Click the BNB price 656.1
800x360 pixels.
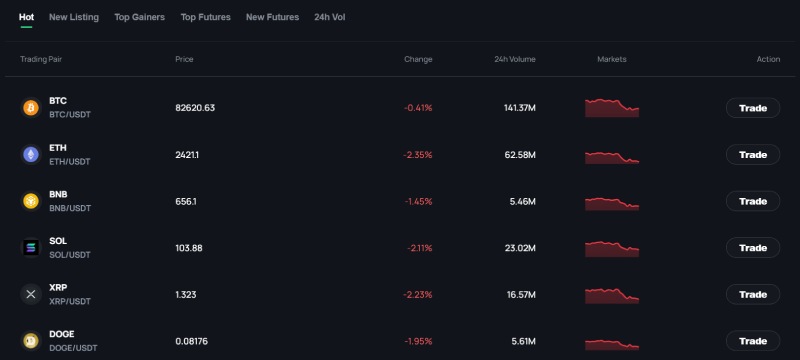[186, 201]
